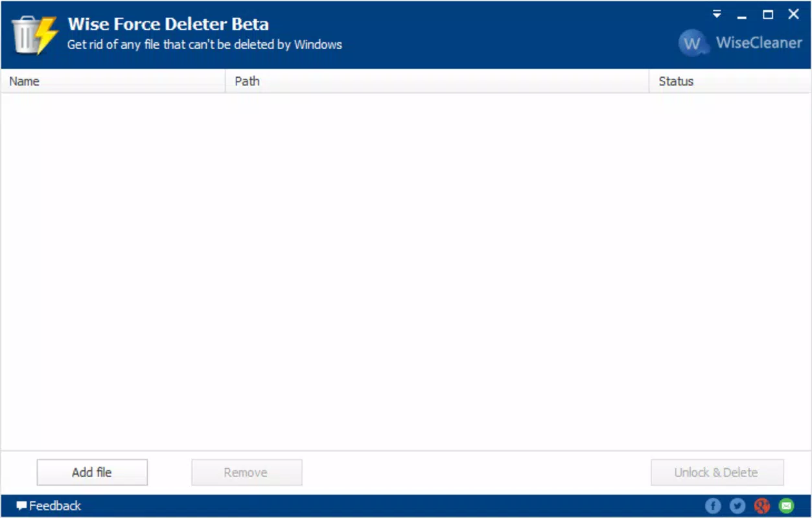Click the Add file button
Viewport: 812px width, 518px height.
92,472
